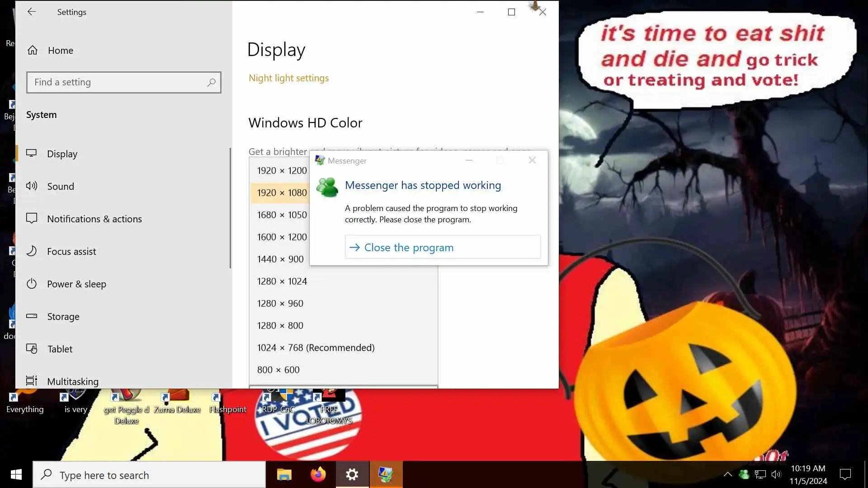Open Tablet settings
This screenshot has height=488, width=868.
(60, 349)
